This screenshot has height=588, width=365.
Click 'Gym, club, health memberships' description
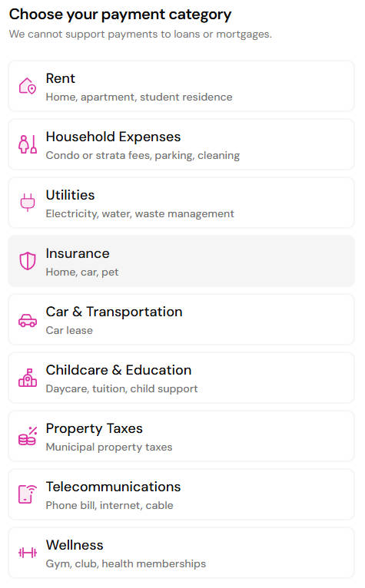click(x=126, y=563)
